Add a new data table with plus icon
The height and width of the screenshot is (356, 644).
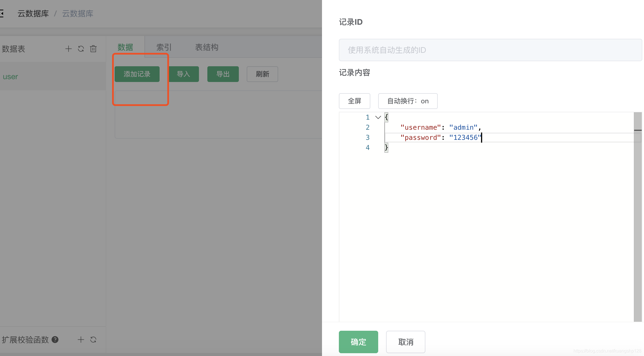click(68, 49)
